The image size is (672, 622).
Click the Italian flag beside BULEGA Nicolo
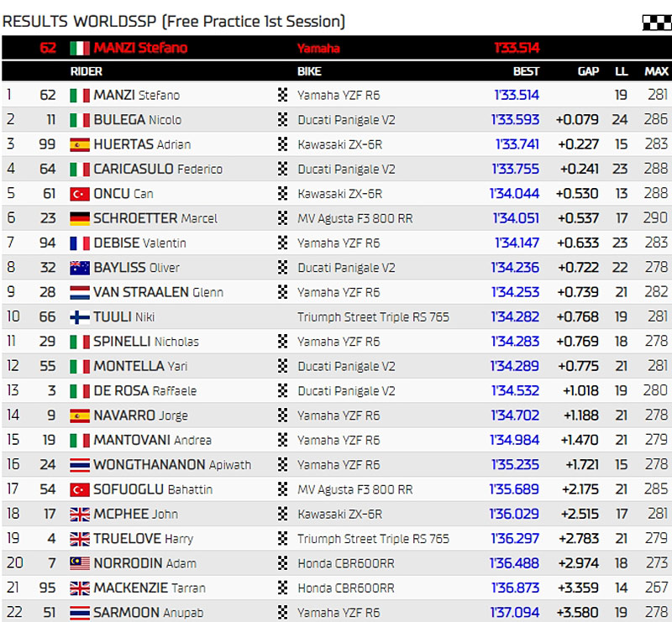coord(80,120)
